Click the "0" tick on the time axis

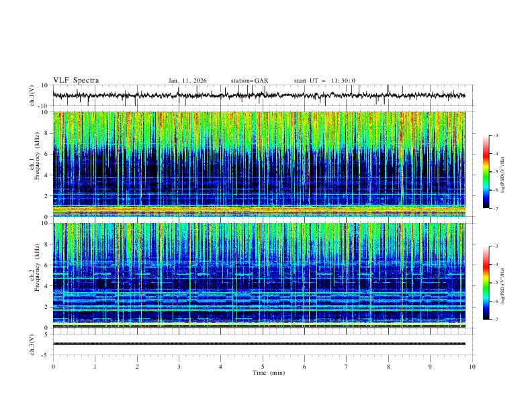[53, 367]
